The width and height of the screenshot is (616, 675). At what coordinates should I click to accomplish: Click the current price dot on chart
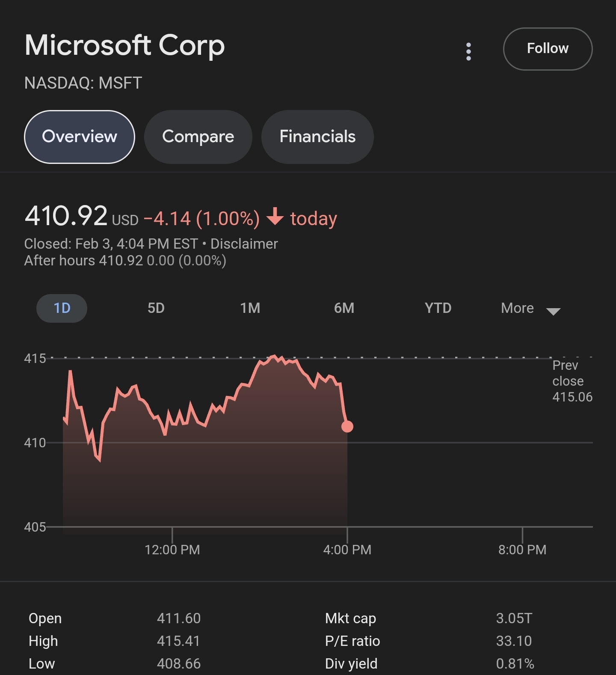[x=347, y=426]
